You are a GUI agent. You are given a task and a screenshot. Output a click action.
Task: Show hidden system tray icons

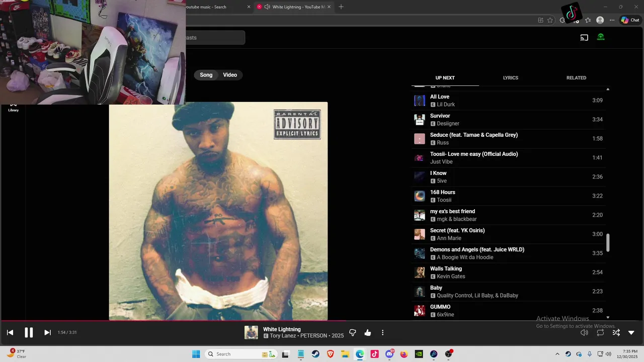pos(557,354)
